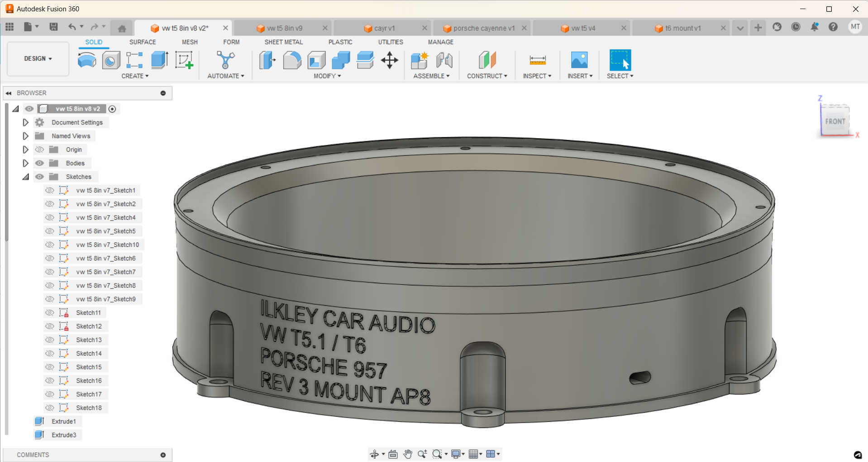Open the Extensions icon in top bar

(x=777, y=27)
